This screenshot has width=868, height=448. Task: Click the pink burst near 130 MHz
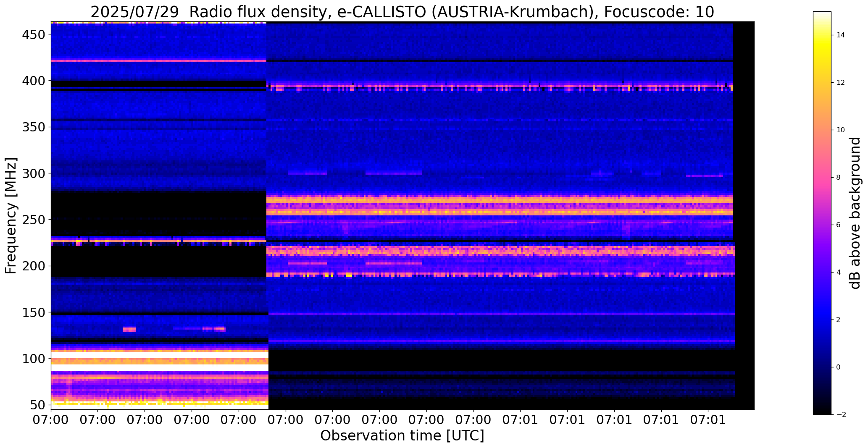pos(129,330)
